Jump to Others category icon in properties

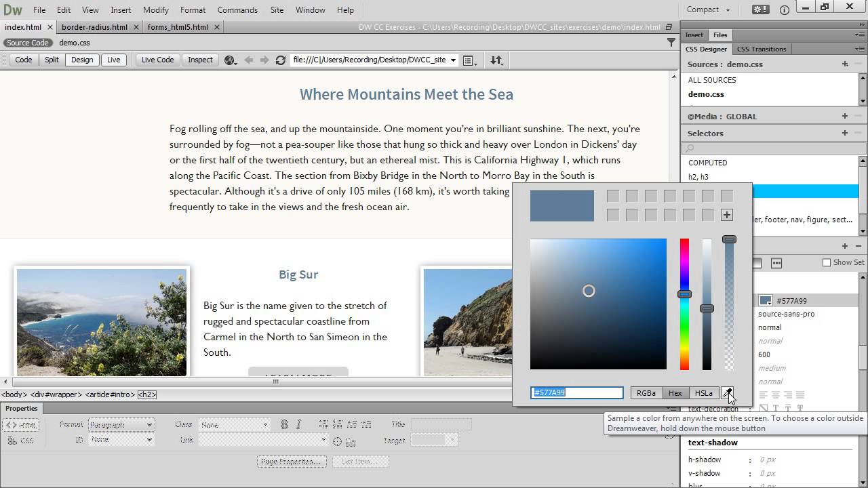pyautogui.click(x=776, y=262)
